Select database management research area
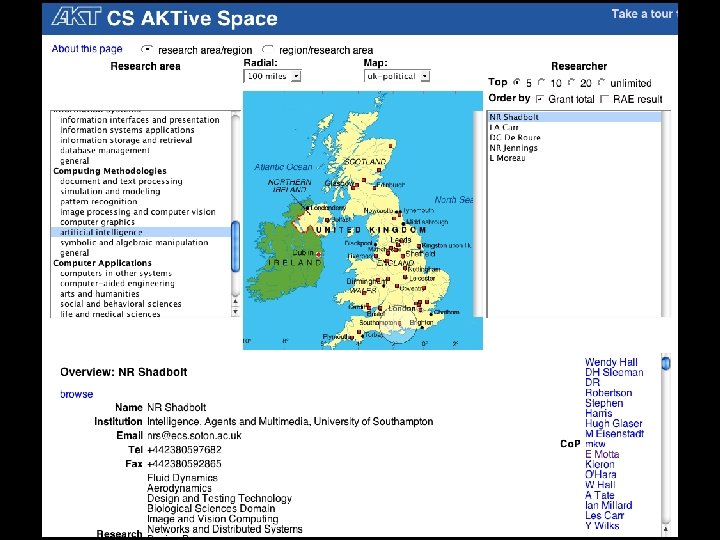This screenshot has width=720, height=540. click(x=105, y=150)
